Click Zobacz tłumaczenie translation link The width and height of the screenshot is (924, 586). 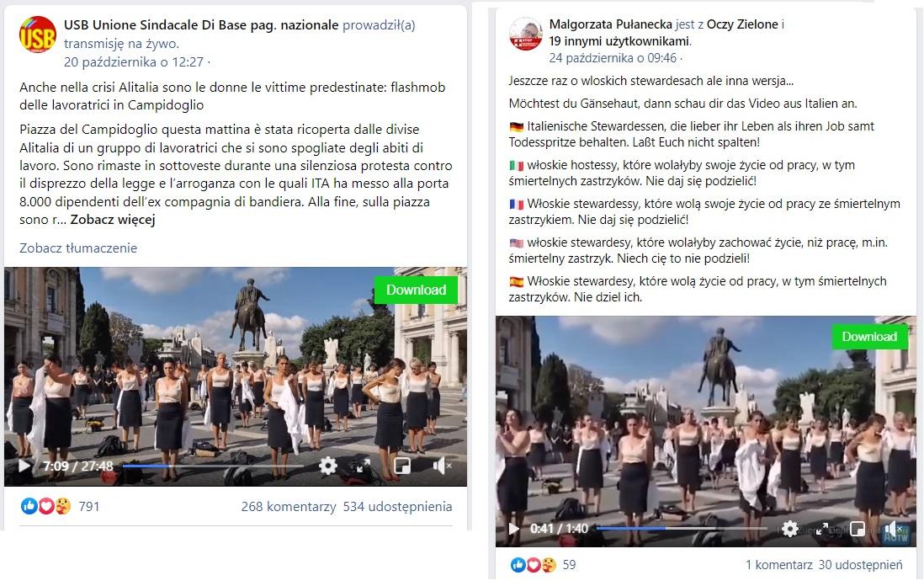coord(78,248)
